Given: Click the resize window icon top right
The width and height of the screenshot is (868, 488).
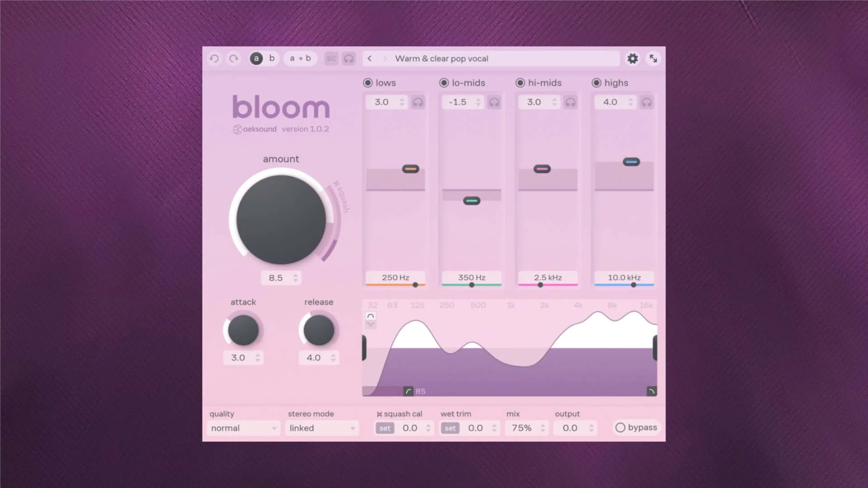Looking at the screenshot, I should [x=653, y=58].
